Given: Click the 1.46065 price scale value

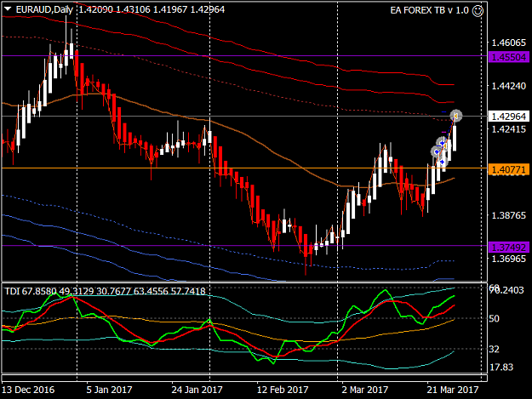Looking at the screenshot, I should (x=509, y=43).
